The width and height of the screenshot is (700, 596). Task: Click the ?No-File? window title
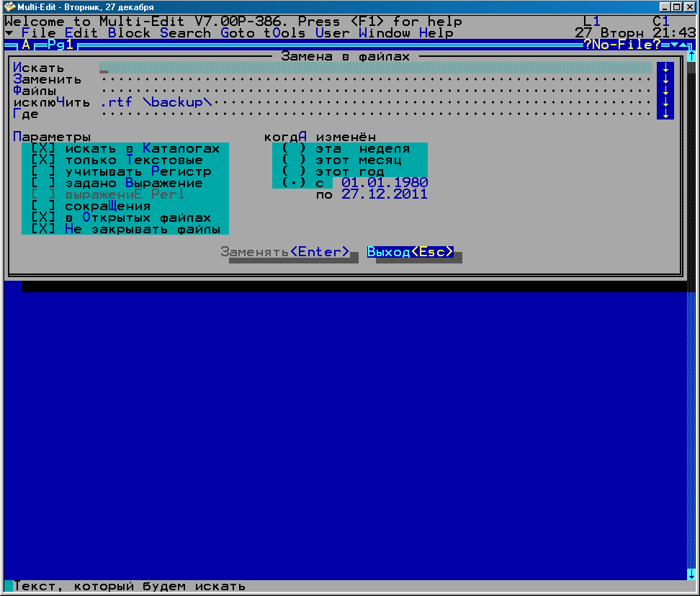[x=622, y=45]
